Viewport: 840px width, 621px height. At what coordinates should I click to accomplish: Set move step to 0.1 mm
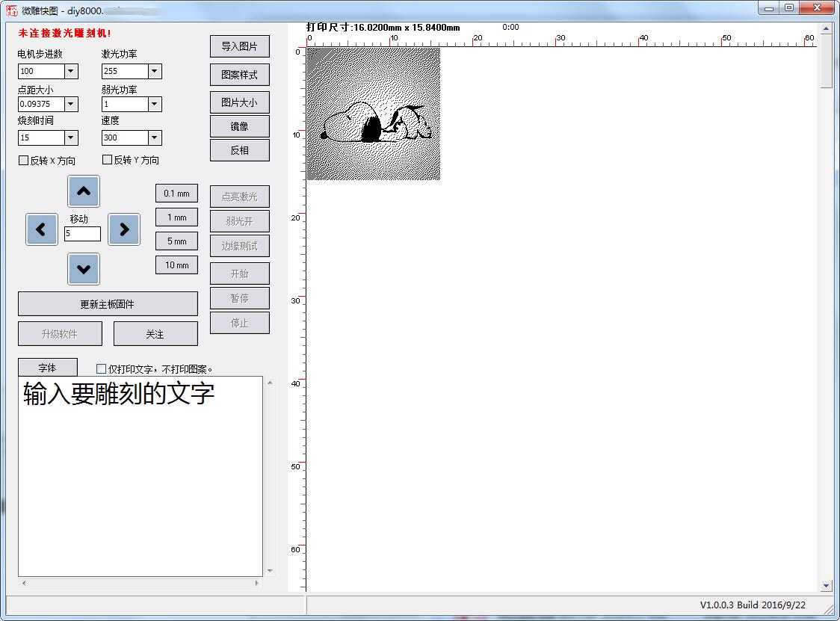point(177,194)
